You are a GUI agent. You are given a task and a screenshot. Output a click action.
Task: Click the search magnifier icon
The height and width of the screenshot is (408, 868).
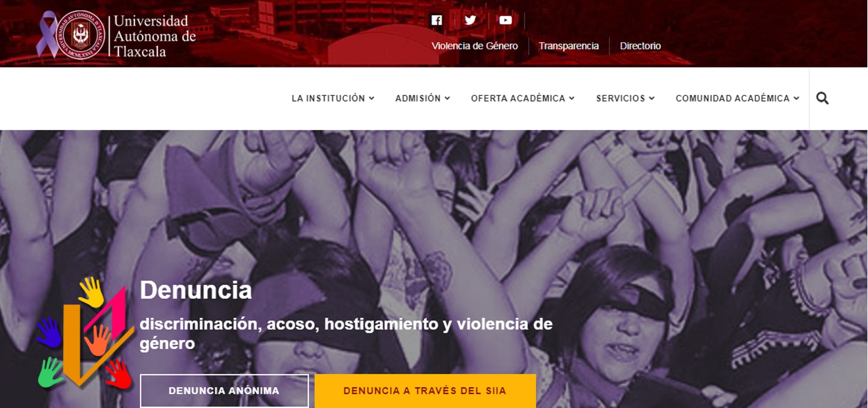822,98
